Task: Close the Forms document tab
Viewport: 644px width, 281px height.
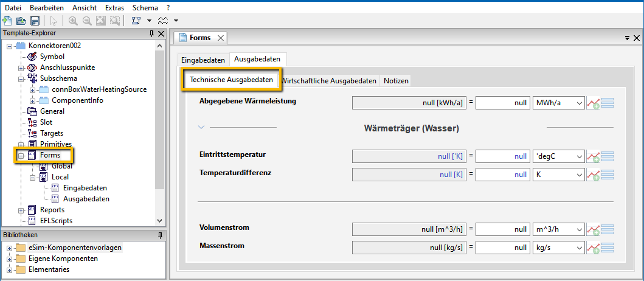Action: [x=221, y=38]
